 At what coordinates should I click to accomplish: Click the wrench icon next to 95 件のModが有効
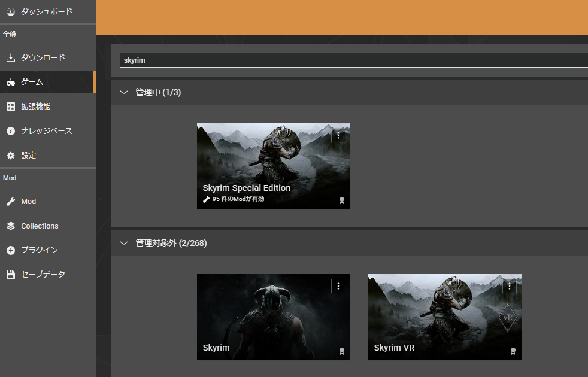point(206,199)
